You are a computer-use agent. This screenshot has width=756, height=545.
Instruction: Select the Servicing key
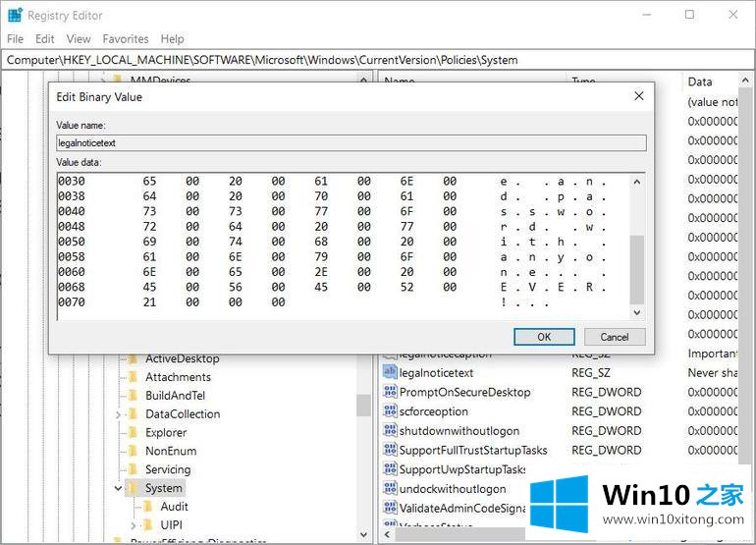coord(168,469)
